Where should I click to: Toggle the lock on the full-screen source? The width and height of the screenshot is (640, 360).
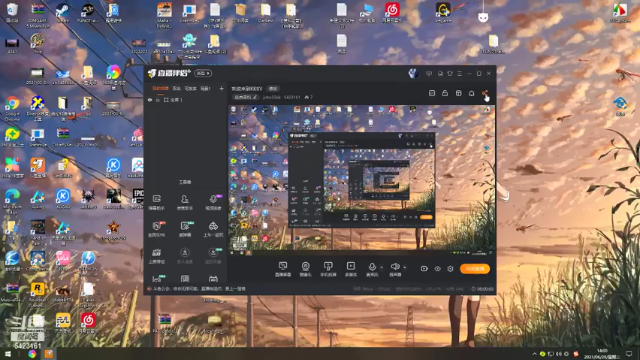pyautogui.click(x=158, y=100)
